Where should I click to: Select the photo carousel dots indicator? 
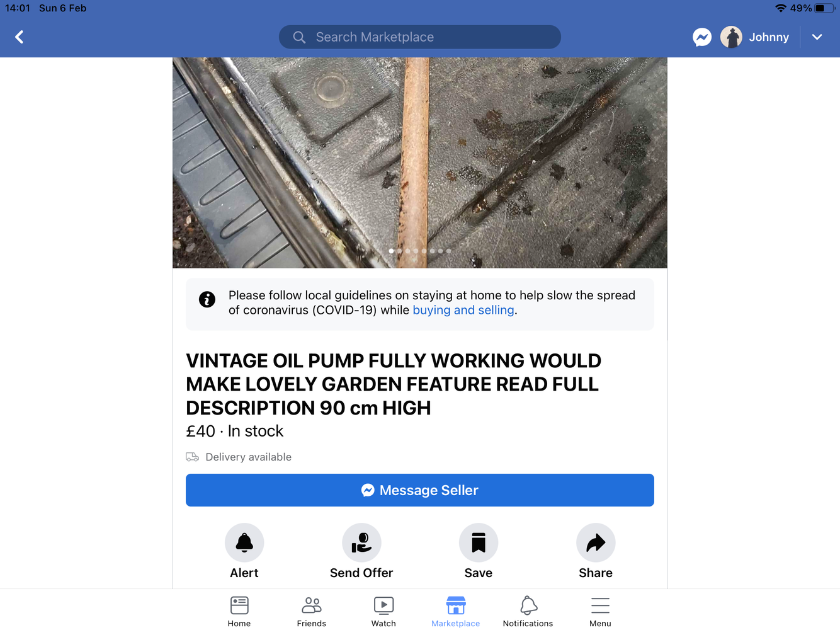pos(420,251)
